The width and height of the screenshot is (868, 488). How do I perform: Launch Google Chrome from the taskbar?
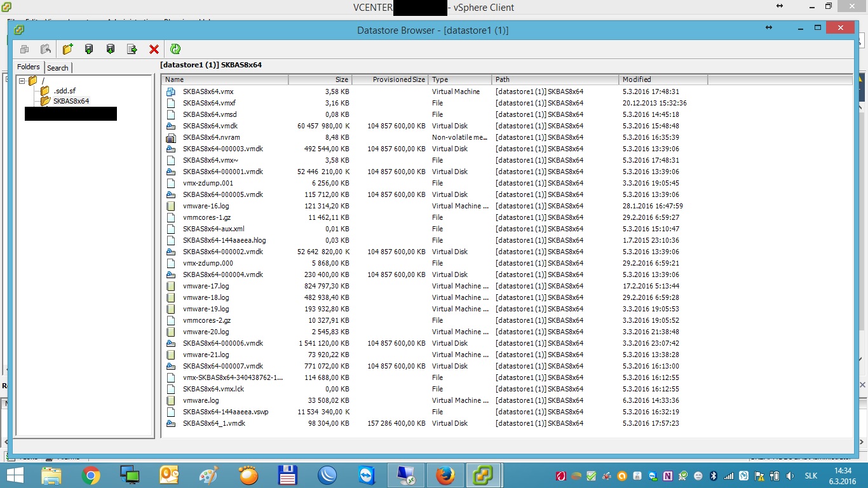[91, 475]
